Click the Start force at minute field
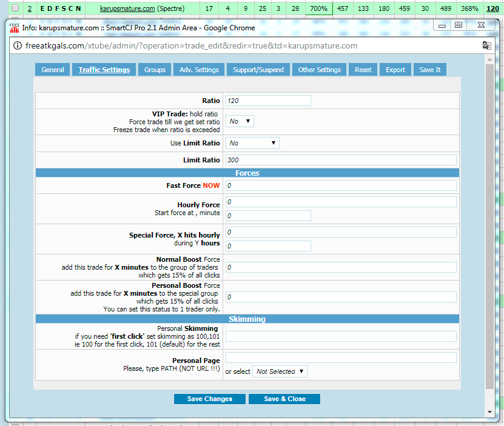This screenshot has width=504, height=426. pos(268,216)
